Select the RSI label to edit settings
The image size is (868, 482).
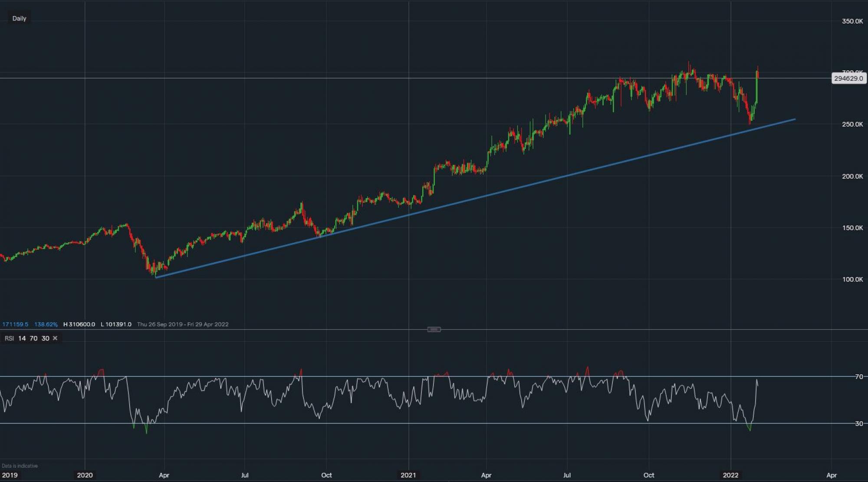[x=9, y=338]
